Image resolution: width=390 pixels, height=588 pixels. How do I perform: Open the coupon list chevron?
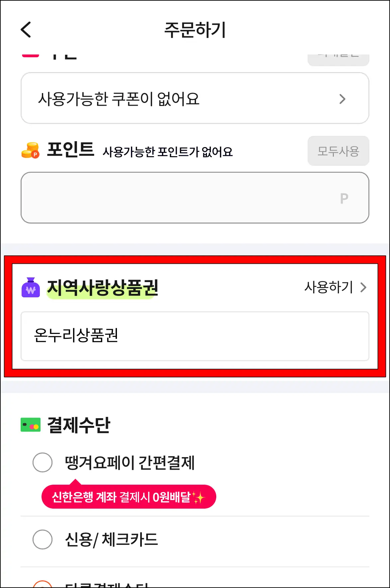343,98
